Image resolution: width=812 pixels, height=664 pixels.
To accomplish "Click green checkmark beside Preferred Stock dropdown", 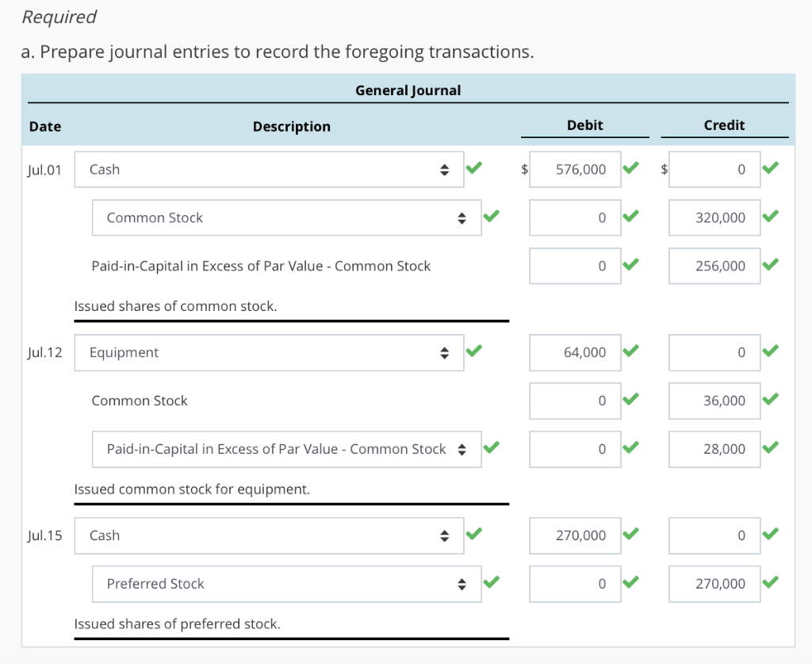I will [492, 582].
